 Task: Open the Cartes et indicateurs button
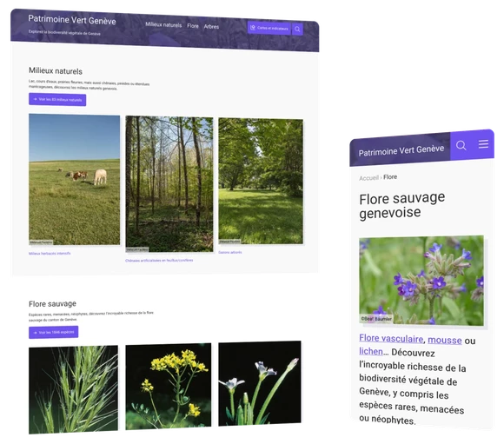pos(269,28)
